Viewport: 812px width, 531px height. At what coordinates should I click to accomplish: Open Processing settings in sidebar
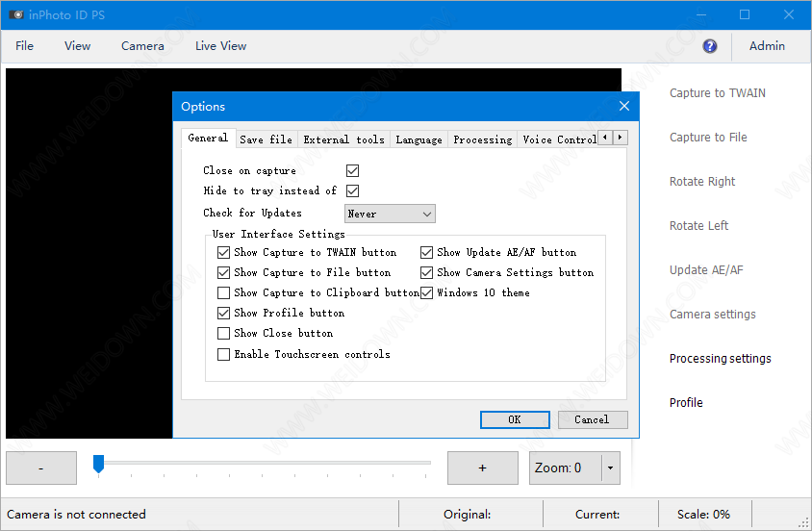click(720, 359)
